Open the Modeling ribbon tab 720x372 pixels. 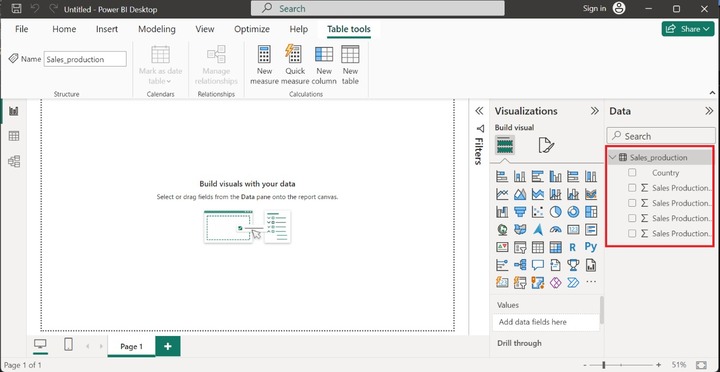point(157,29)
